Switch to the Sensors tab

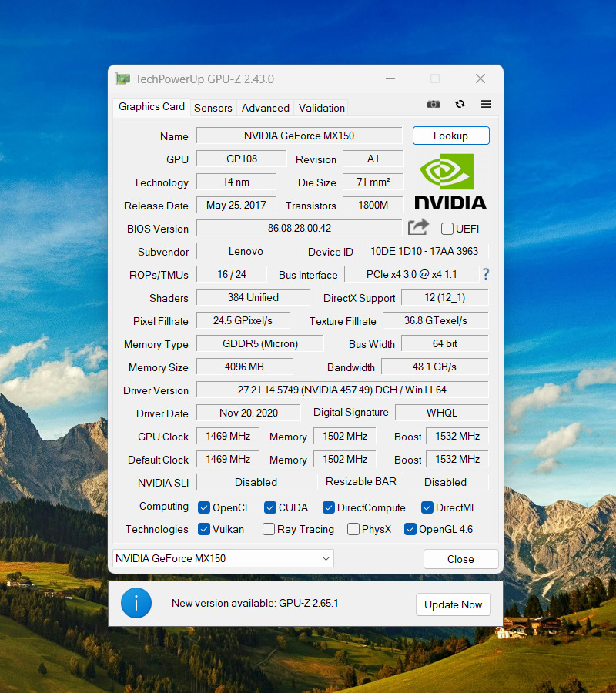point(213,108)
